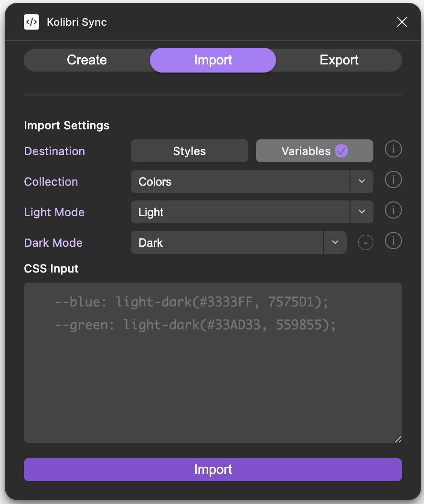This screenshot has width=424, height=504.
Task: Click the CSS Input heading
Action: [x=51, y=269]
